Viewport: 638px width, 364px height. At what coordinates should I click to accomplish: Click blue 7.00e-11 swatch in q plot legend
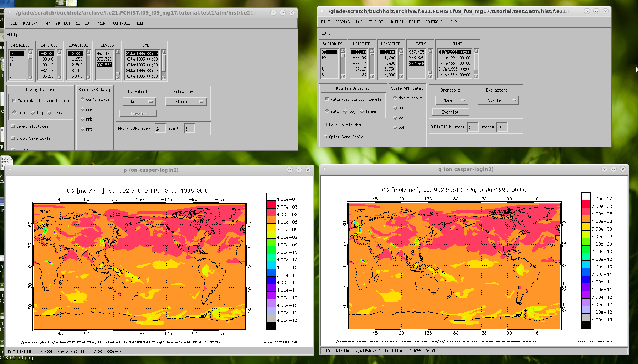pyautogui.click(x=586, y=272)
